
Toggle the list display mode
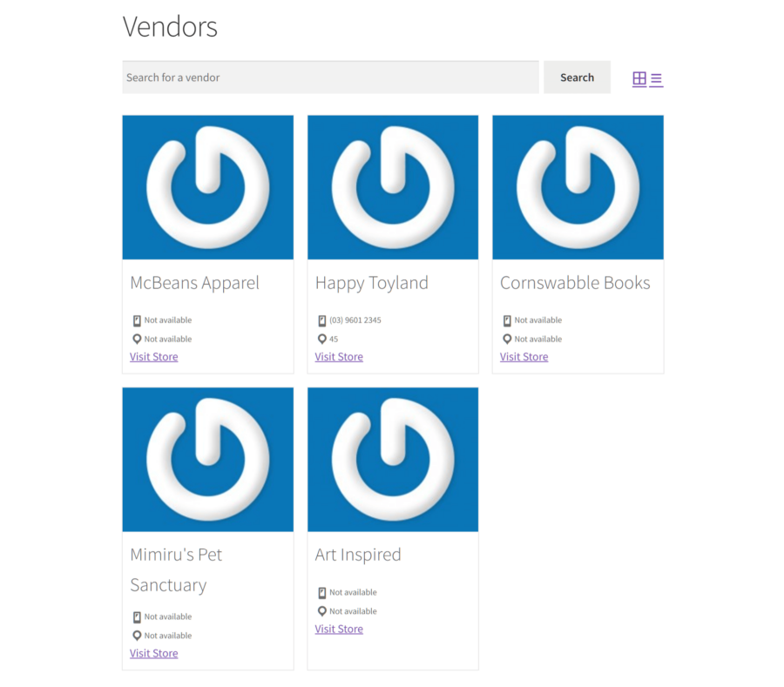[x=658, y=78]
